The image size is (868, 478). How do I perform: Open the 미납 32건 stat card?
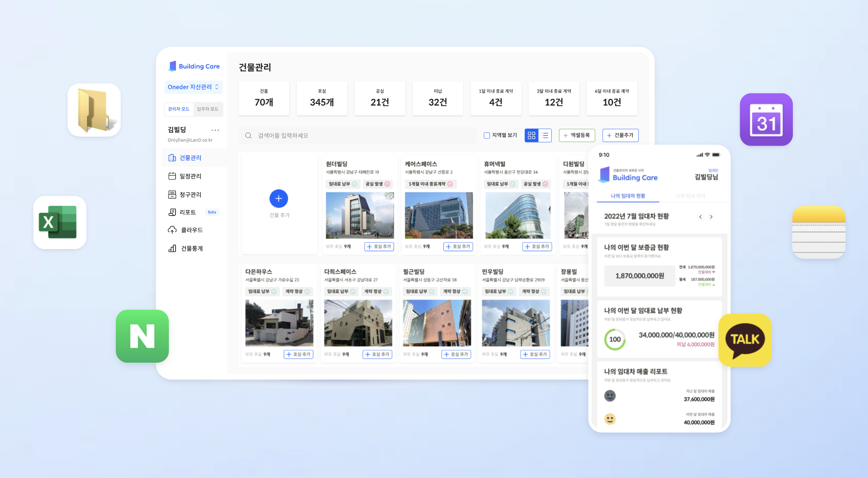[x=438, y=98]
